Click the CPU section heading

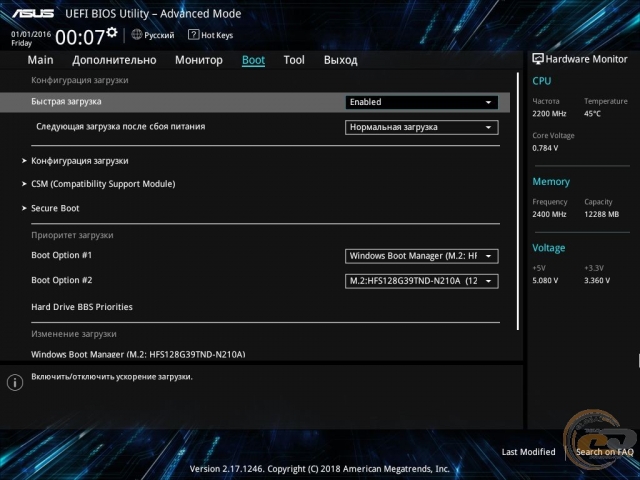[542, 81]
